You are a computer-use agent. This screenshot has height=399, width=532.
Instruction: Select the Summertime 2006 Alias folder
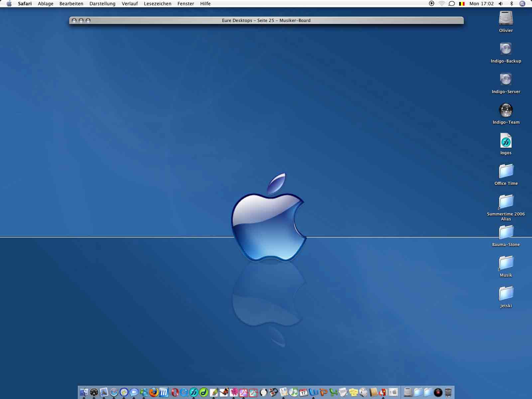click(x=506, y=202)
